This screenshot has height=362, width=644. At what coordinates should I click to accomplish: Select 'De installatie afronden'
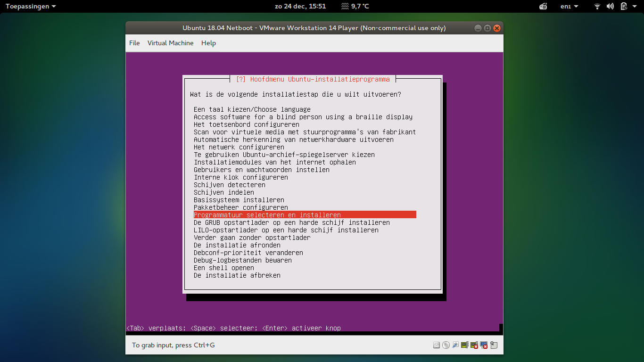pyautogui.click(x=237, y=245)
